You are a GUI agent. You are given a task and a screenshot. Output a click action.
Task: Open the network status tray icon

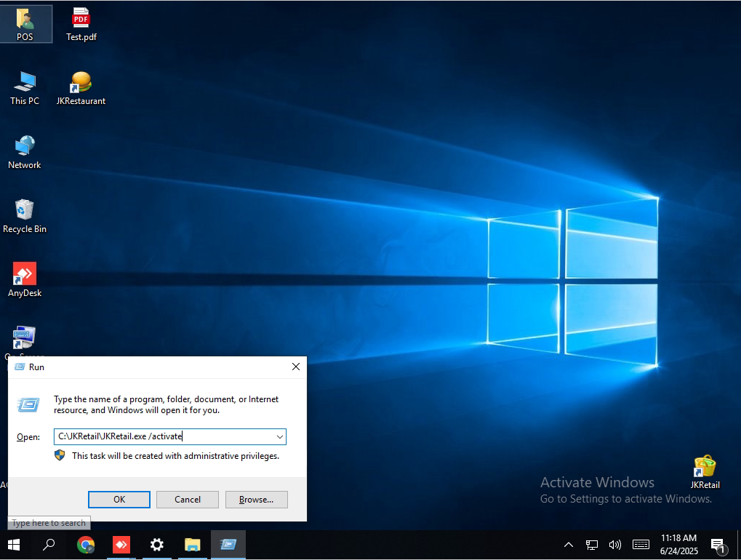click(592, 545)
